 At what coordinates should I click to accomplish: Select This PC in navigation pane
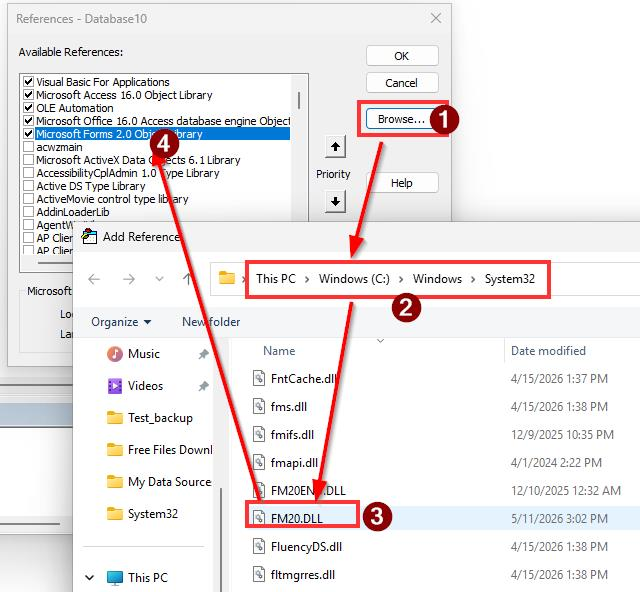tap(147, 577)
